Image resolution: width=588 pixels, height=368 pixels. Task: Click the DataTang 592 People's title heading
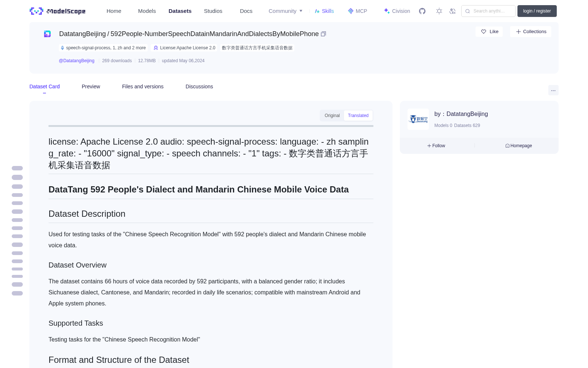[198, 190]
